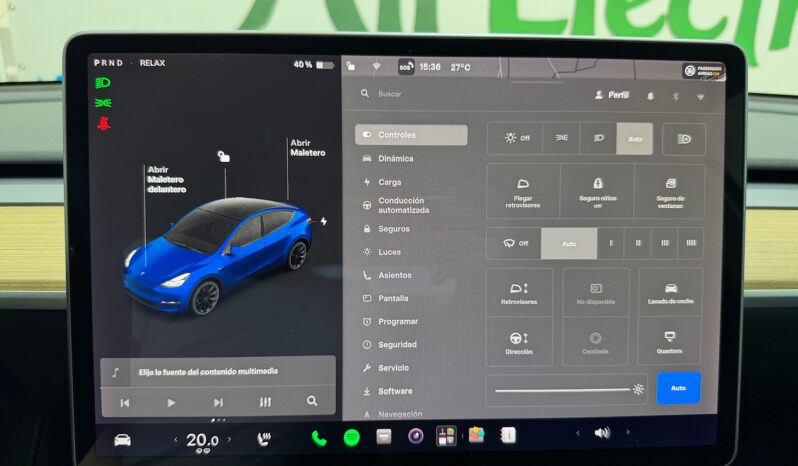The image size is (798, 466).
Task: Open media search magnifier icon
Action: click(x=312, y=401)
